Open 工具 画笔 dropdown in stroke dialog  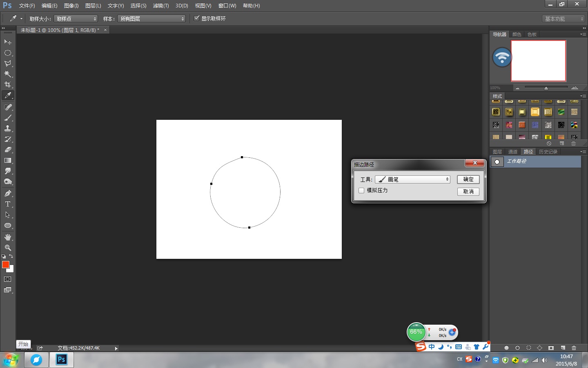click(412, 180)
